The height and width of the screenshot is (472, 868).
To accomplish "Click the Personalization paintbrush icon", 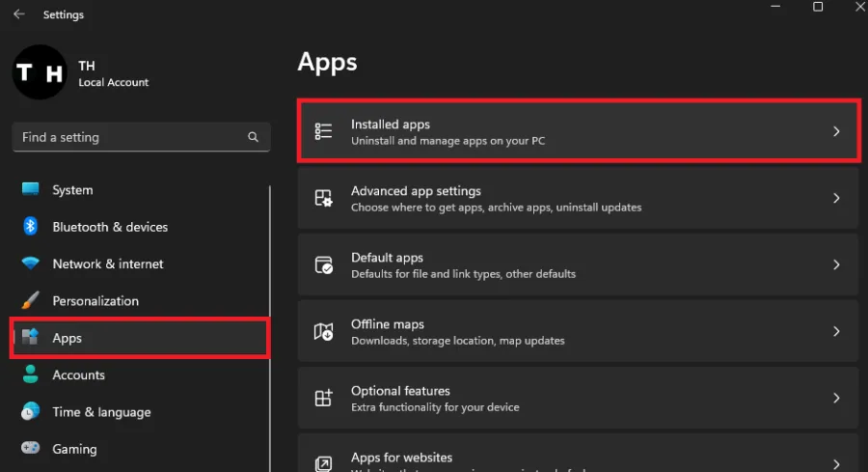I will (31, 300).
